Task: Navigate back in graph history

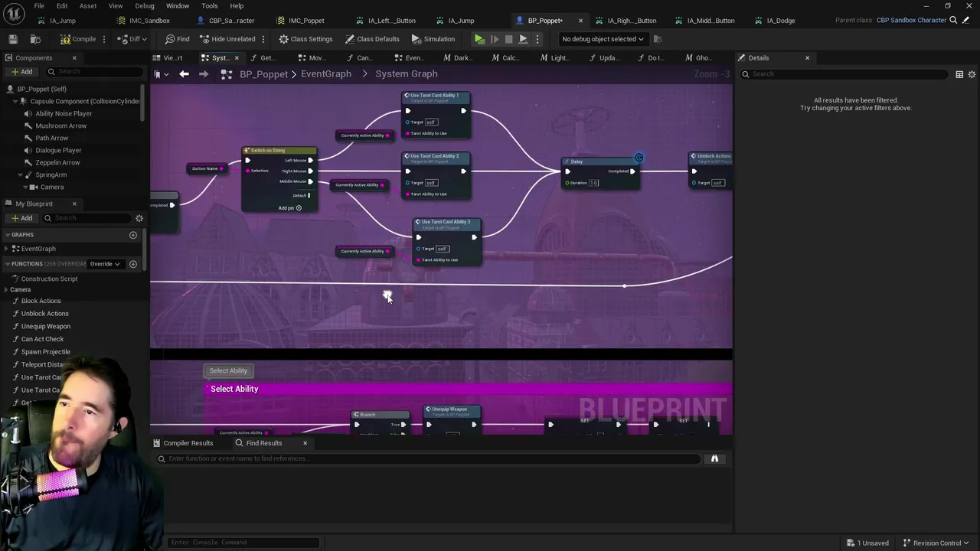Action: pos(184,73)
